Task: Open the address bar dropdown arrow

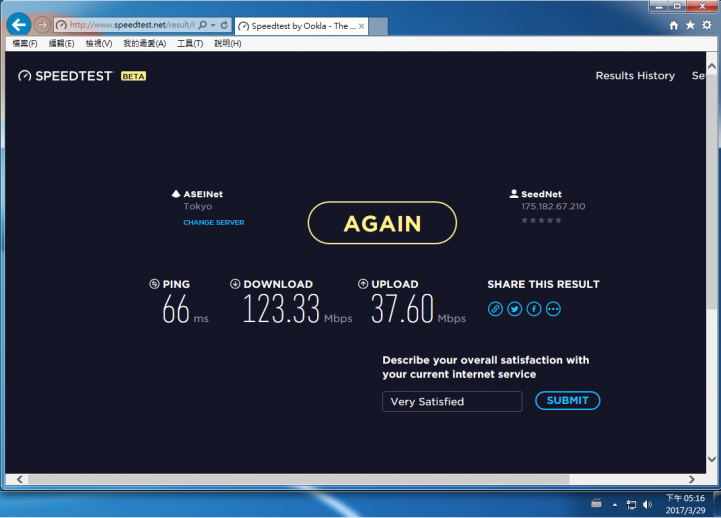Action: [x=213, y=25]
